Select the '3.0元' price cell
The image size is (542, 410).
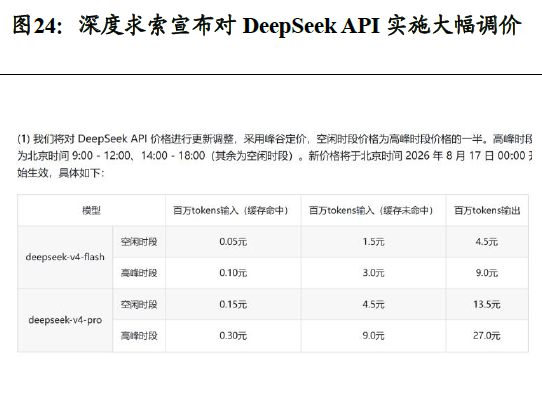point(373,273)
